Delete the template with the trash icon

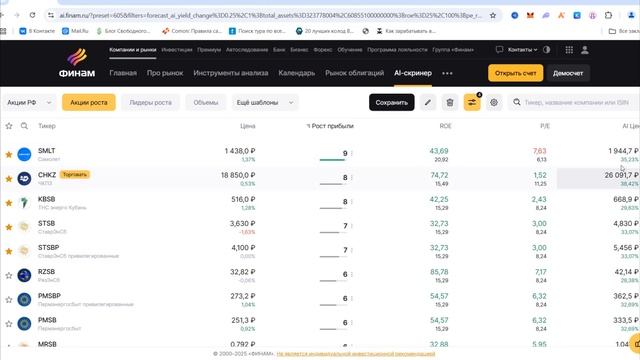(450, 102)
